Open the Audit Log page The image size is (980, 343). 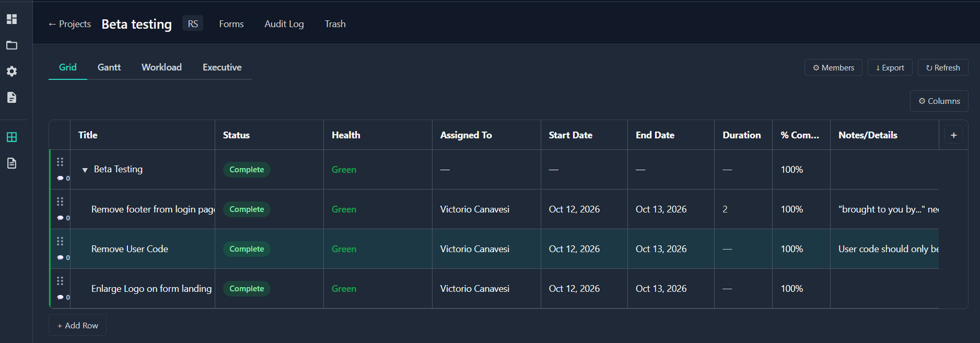pyautogui.click(x=284, y=24)
